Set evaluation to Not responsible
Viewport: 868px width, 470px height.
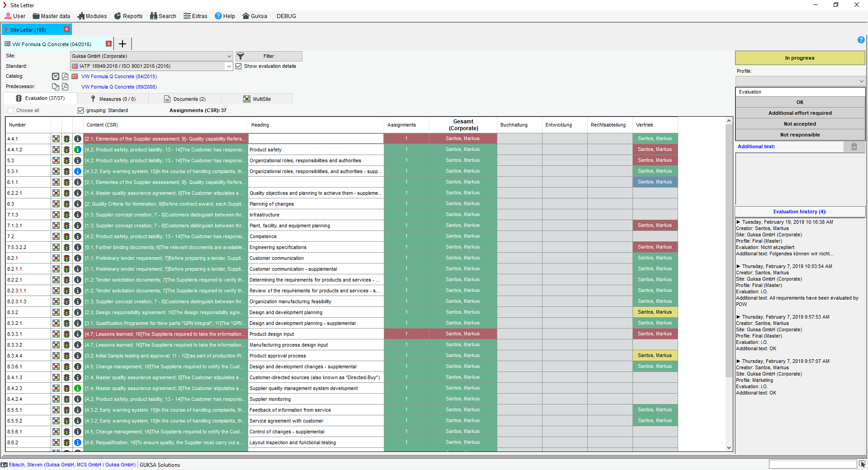click(800, 135)
